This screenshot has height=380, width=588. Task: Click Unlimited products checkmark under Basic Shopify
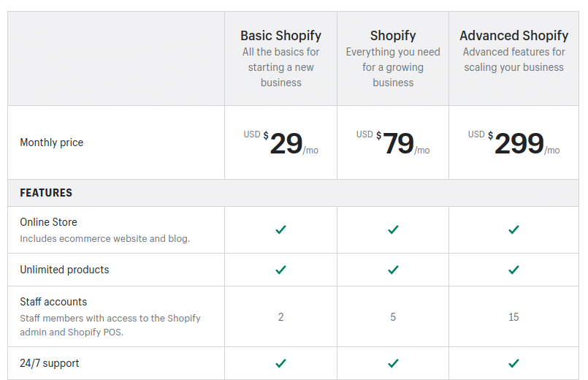pyautogui.click(x=280, y=270)
